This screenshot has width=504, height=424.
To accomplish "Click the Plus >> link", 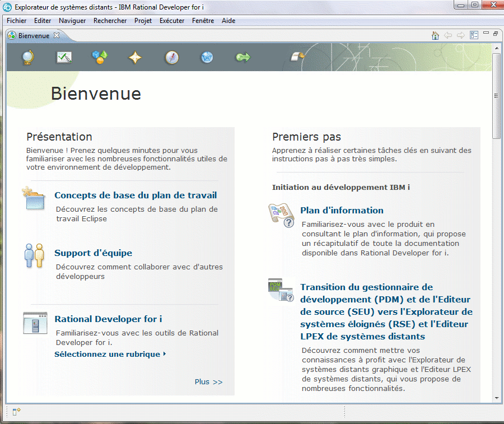I will [x=209, y=382].
